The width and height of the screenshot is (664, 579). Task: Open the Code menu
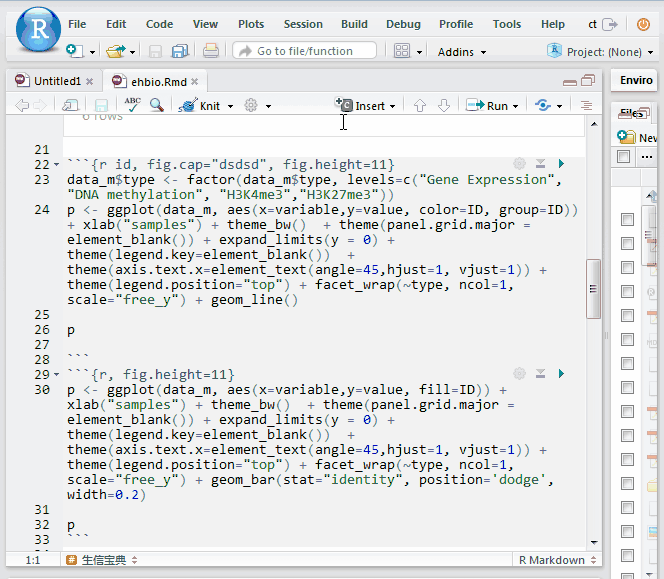click(x=159, y=24)
